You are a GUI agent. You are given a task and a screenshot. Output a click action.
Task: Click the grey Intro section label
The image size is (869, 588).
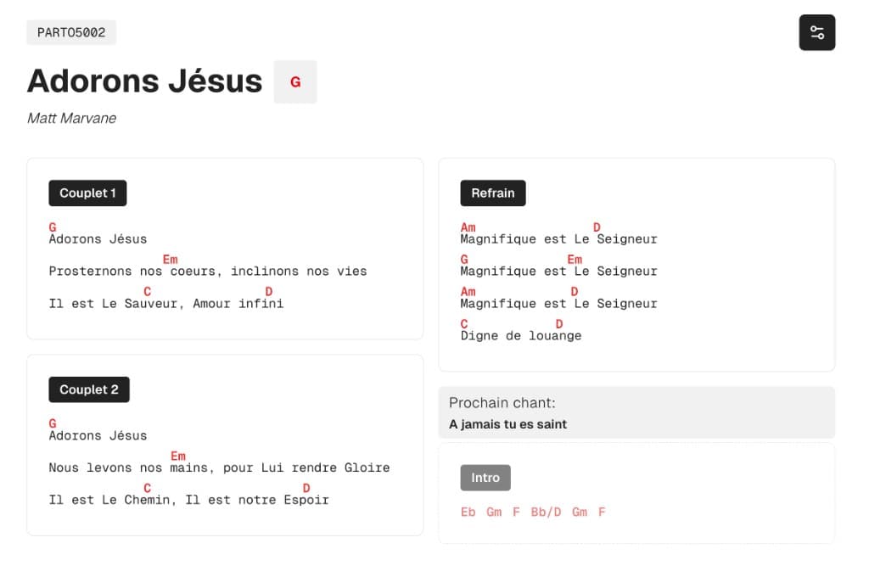(x=485, y=478)
